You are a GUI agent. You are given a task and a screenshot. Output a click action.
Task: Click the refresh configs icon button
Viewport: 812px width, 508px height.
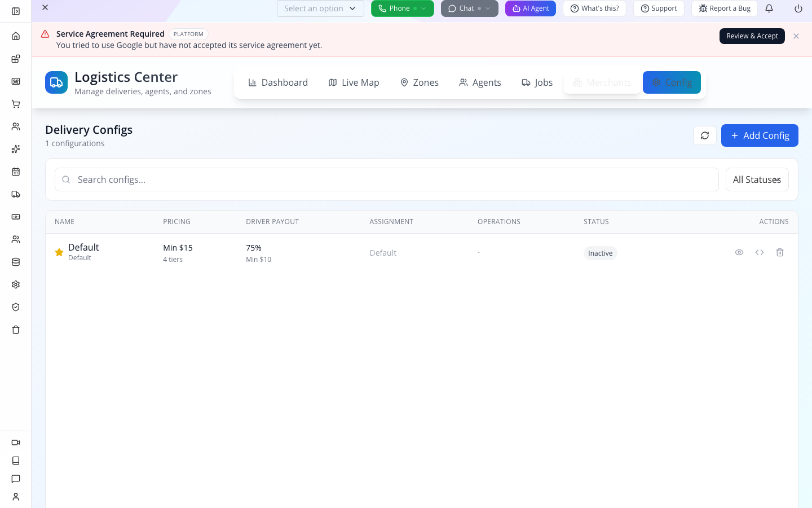(705, 135)
